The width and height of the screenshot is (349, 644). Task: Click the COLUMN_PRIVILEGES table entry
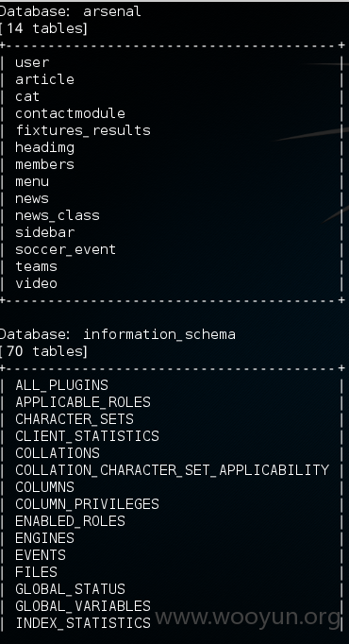(87, 504)
